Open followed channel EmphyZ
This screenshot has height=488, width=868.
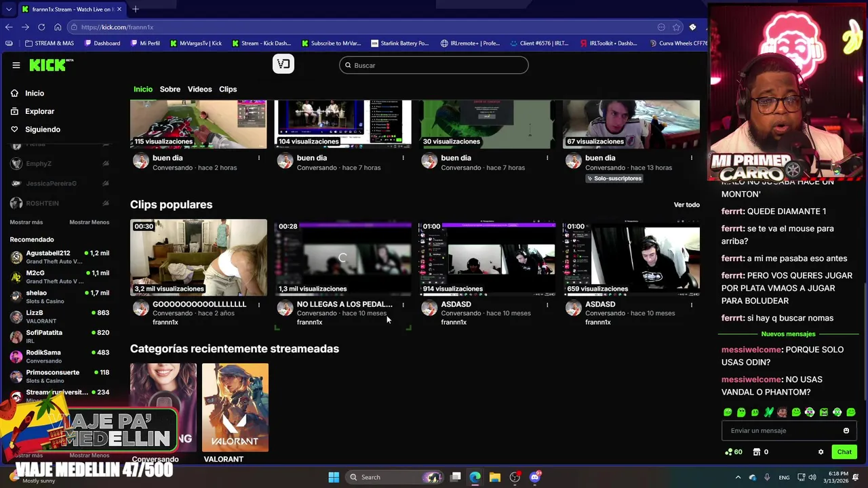click(x=60, y=163)
